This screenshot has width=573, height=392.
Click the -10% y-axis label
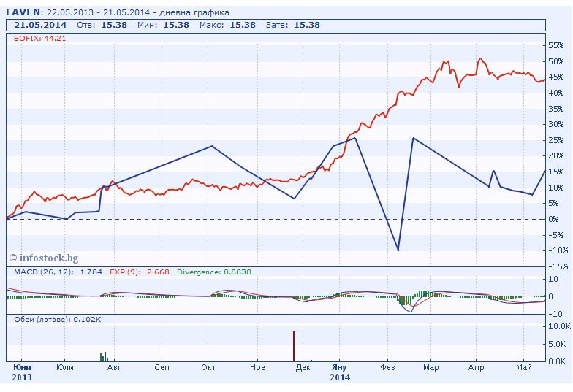click(557, 250)
